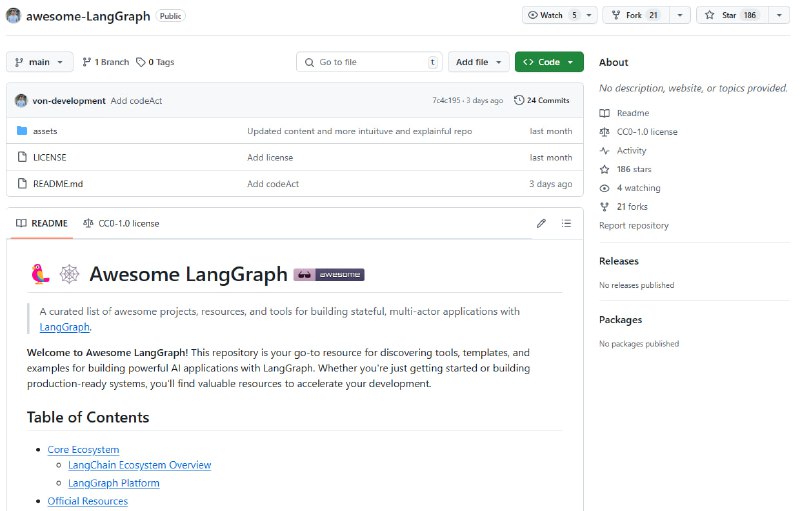The image size is (800, 511).
Task: Open the Packages heading link
Action: [x=620, y=320]
